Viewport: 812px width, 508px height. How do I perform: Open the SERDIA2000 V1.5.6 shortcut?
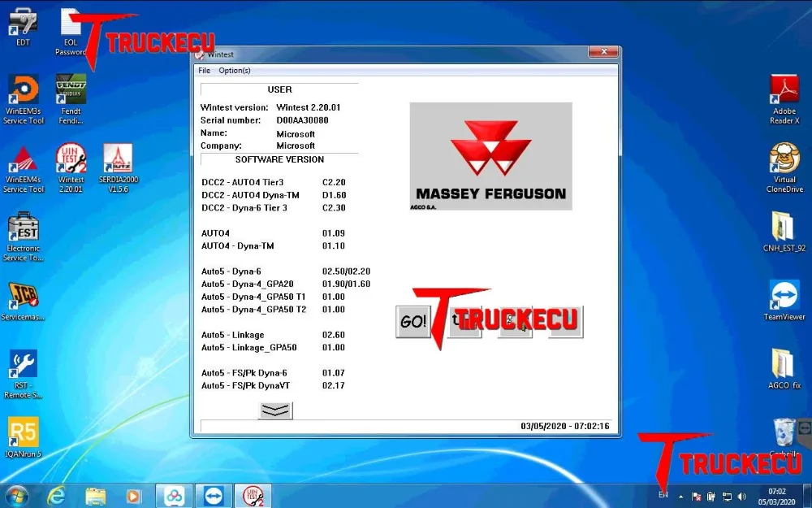(x=118, y=168)
